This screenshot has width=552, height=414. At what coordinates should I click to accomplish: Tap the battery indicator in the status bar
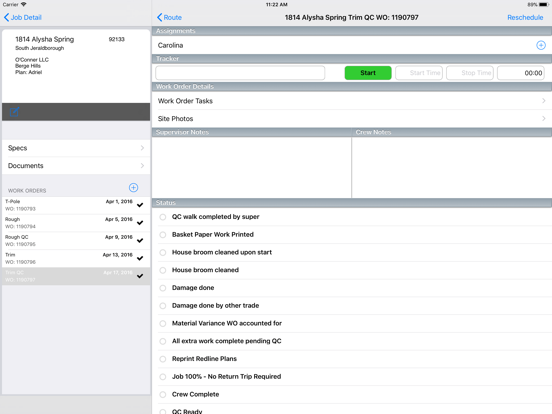(544, 5)
